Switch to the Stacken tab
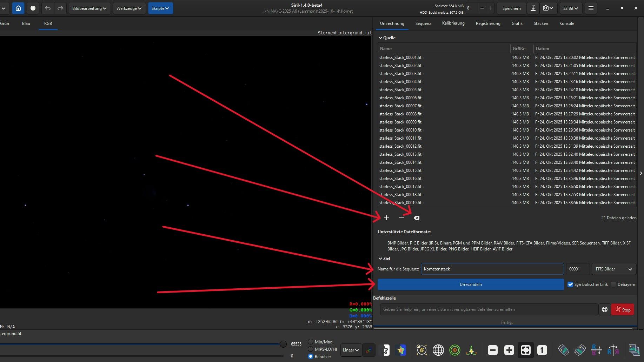The image size is (644, 362). coord(540,24)
